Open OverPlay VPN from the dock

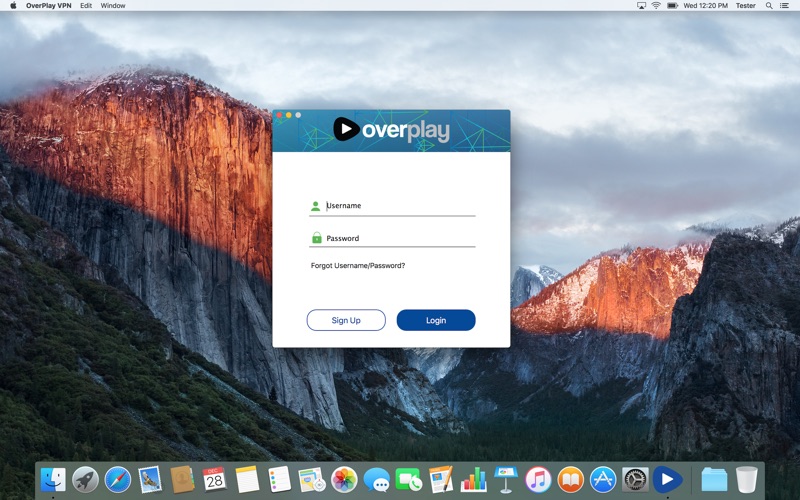(x=667, y=480)
